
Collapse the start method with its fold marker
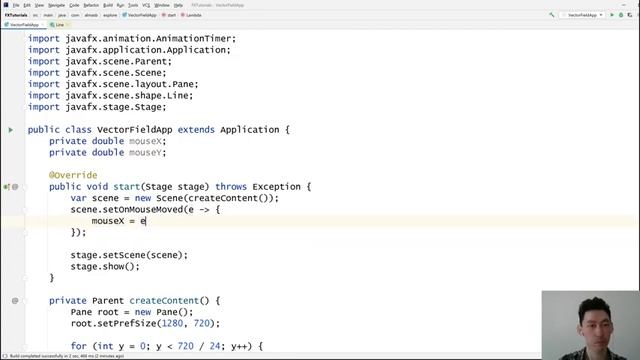click(x=24, y=187)
